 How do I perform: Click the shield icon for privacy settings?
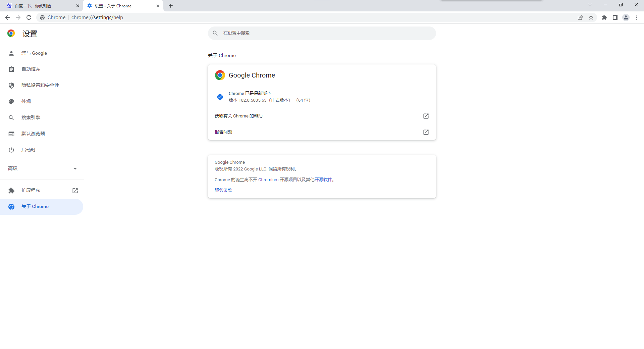(x=11, y=86)
